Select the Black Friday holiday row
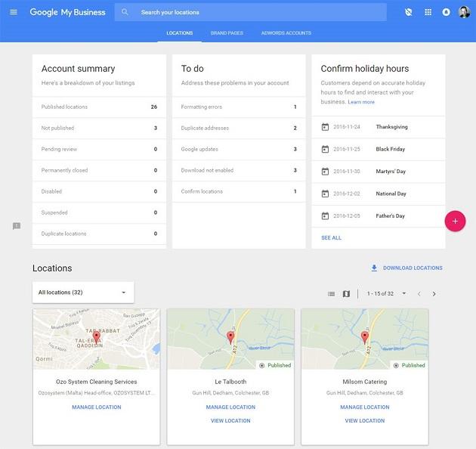Viewport: 476px width, 449px height. (379, 149)
